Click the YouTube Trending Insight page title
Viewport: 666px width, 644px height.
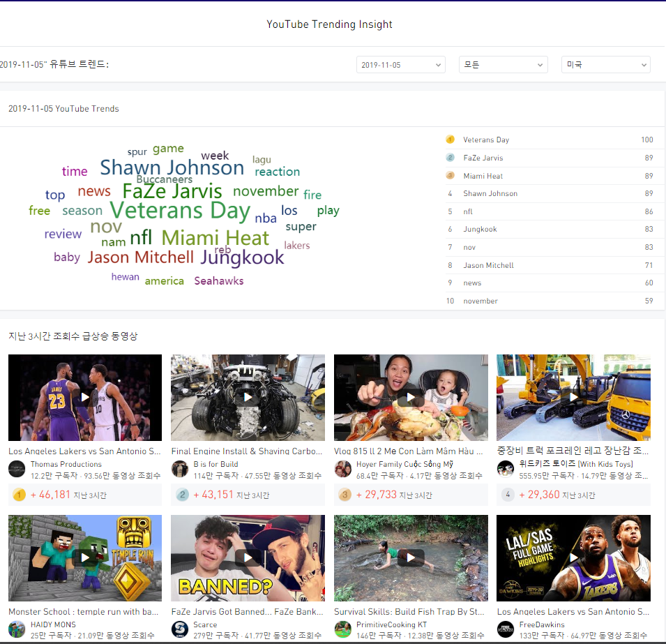[329, 24]
